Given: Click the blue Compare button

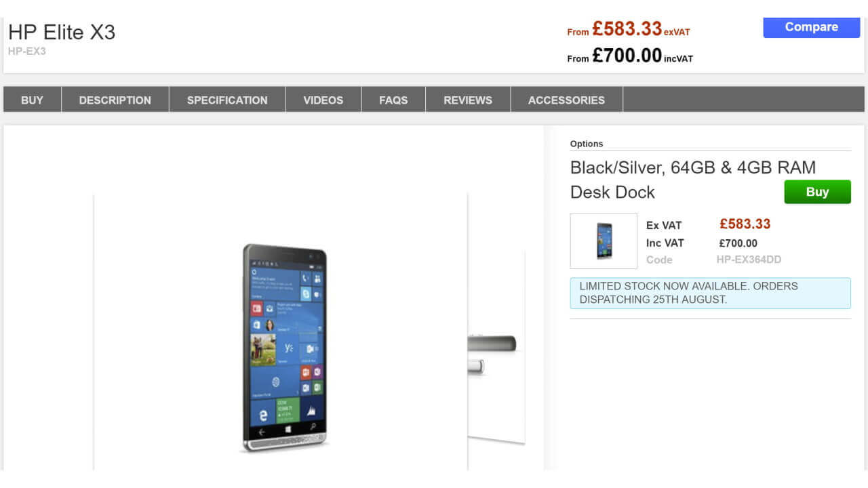Looking at the screenshot, I should tap(811, 27).
